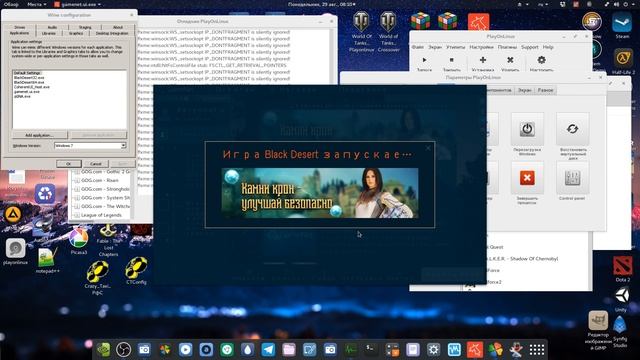Click restore virtual drive refresh icon
The width and height of the screenshot is (640, 360).
572,129
